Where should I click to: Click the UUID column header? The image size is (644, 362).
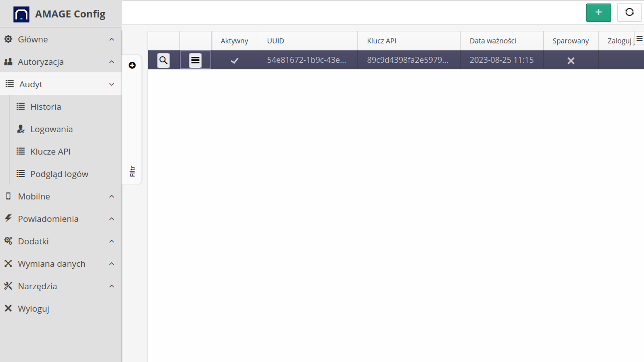coord(276,41)
